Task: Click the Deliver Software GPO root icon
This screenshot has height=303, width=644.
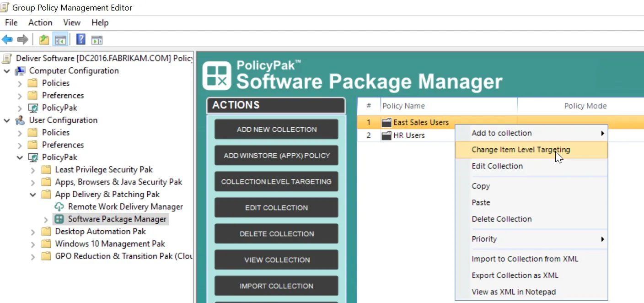Action: click(x=7, y=58)
